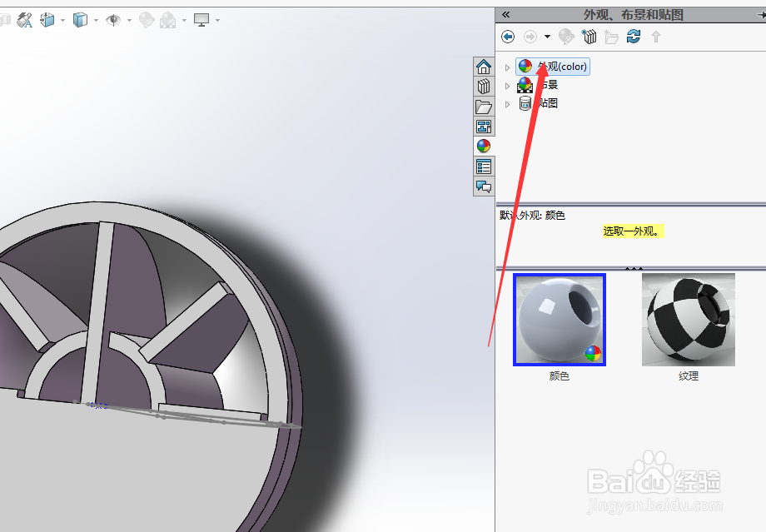Click the hide/show items eye icon
The image size is (766, 532).
113,20
